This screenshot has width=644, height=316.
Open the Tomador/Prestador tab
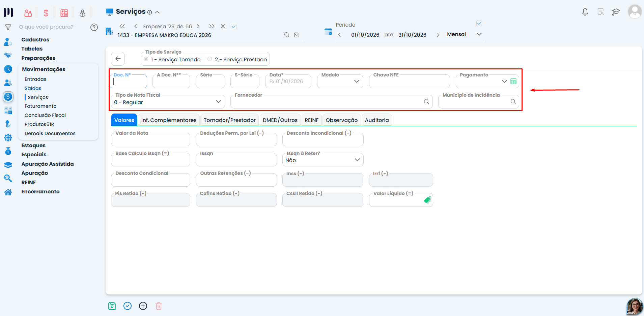(229, 120)
